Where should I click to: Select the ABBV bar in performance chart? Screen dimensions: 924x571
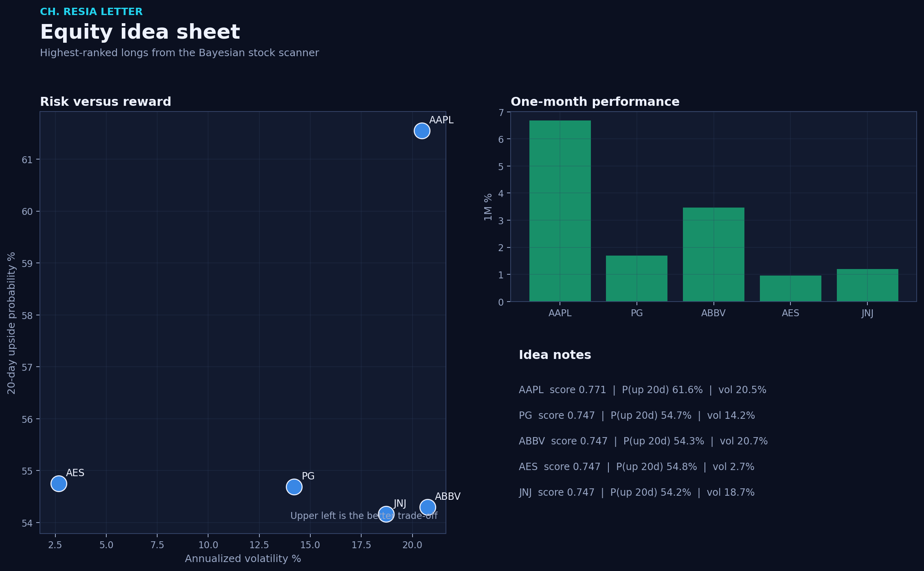pos(713,254)
